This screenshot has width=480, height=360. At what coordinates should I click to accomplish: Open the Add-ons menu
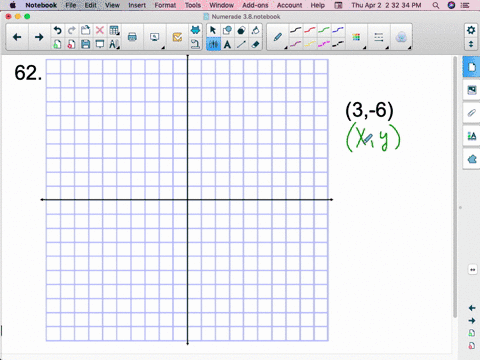pyautogui.click(x=255, y=5)
